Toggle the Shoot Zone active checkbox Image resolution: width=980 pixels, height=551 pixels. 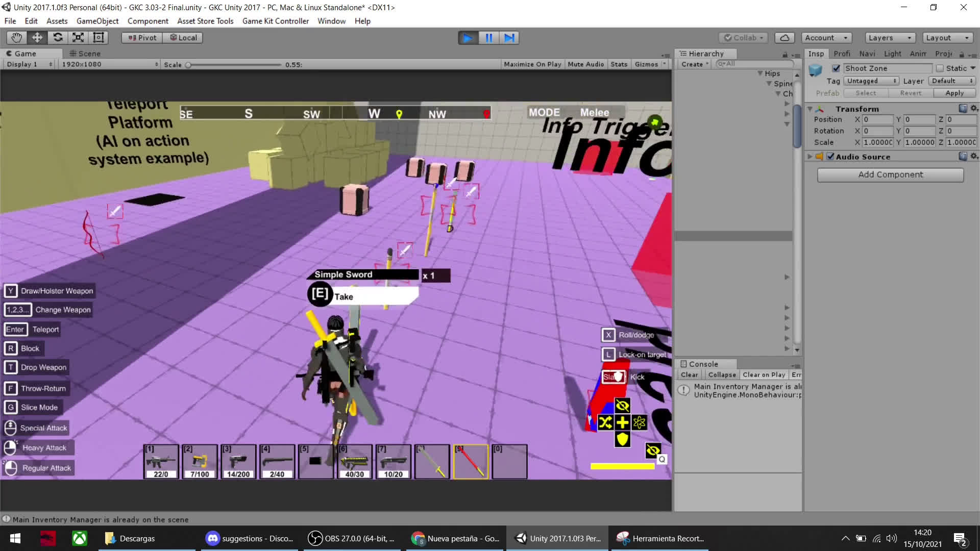[x=836, y=68]
